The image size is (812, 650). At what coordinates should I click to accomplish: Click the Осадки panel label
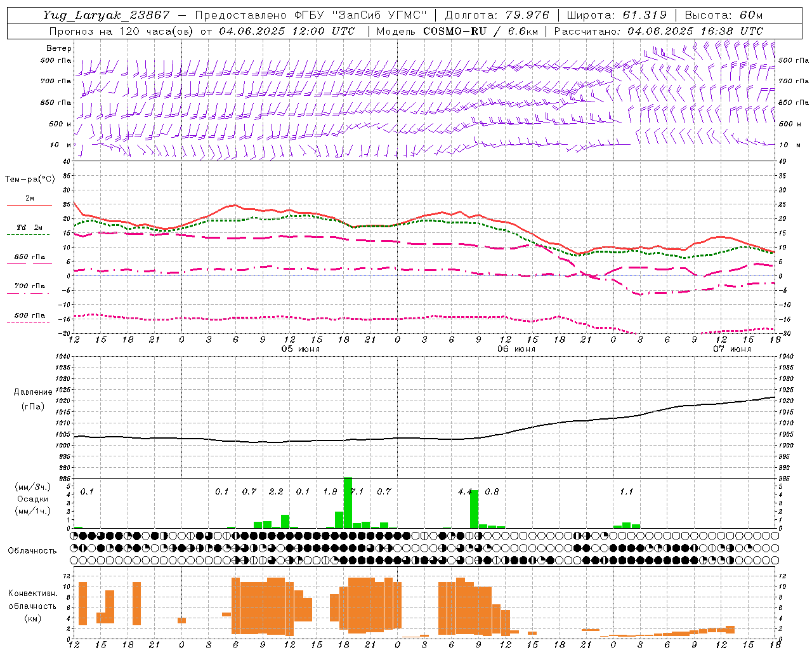[x=33, y=499]
